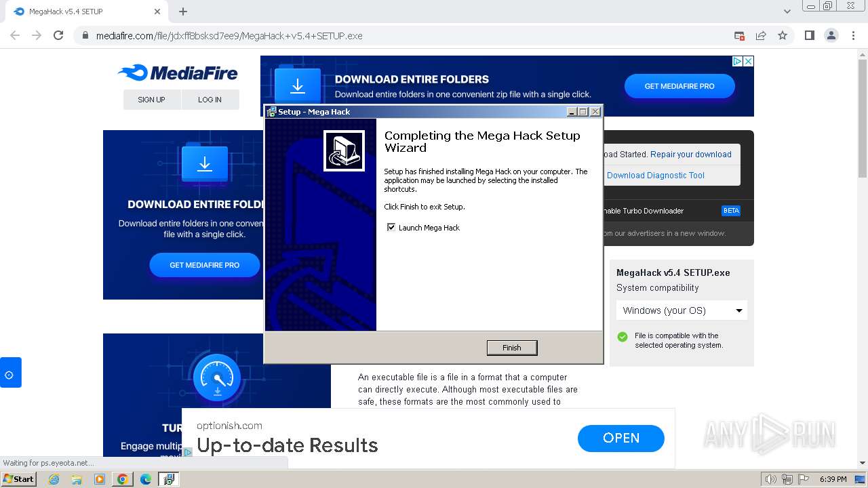The height and width of the screenshot is (488, 868).
Task: Open the blocked pop-up indicator icon
Action: click(739, 35)
